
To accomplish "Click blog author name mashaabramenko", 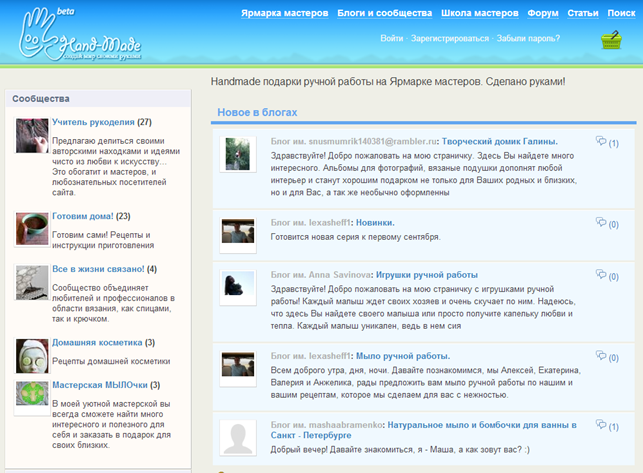I will point(345,425).
